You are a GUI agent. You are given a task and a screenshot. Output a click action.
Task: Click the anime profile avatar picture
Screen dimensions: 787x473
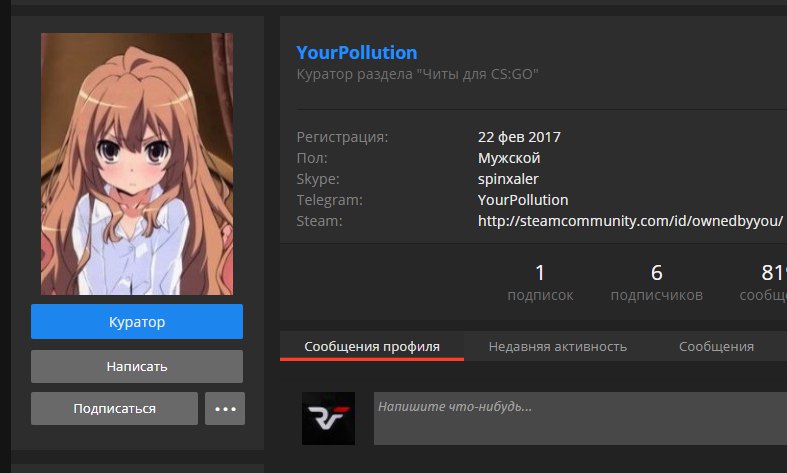[x=137, y=164]
